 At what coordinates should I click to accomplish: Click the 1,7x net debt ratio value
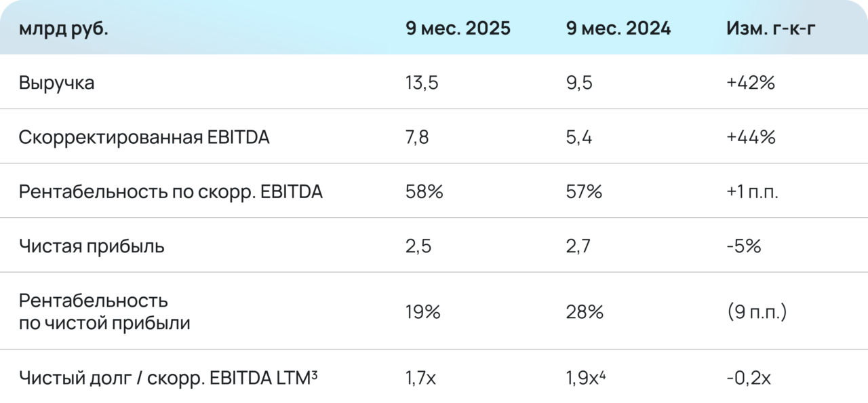point(421,377)
